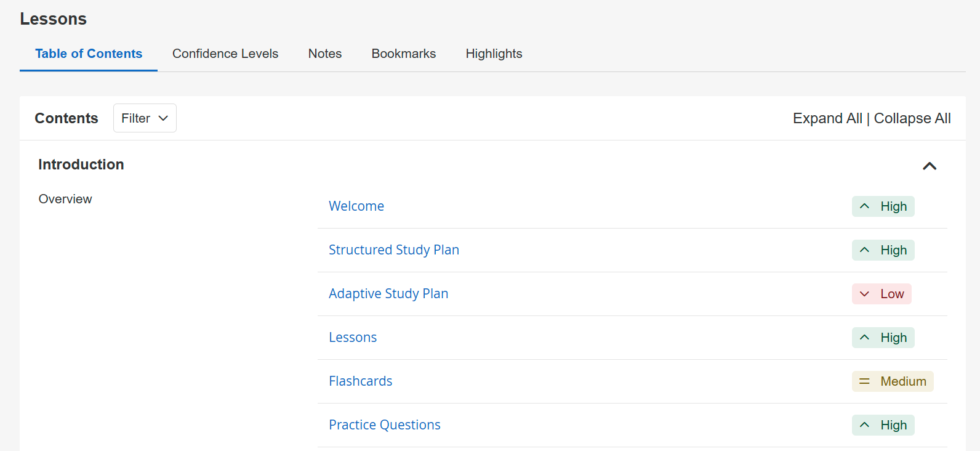Viewport: 980px width, 451px height.
Task: Click the High badge beside Structured Study Plan
Action: click(883, 250)
